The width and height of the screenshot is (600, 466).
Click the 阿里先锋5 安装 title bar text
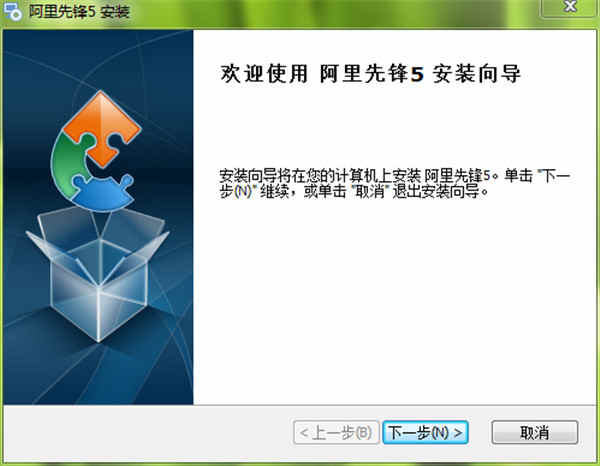click(x=80, y=11)
